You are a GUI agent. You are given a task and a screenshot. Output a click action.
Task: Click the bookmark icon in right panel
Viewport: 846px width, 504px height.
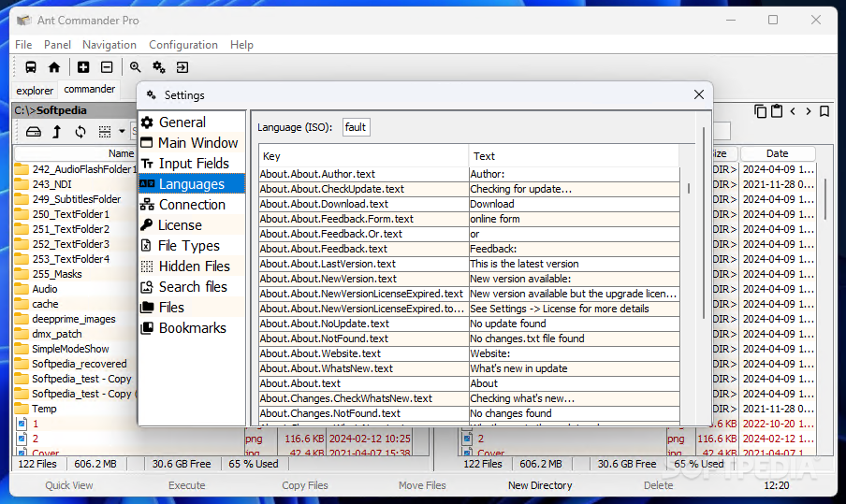(824, 111)
